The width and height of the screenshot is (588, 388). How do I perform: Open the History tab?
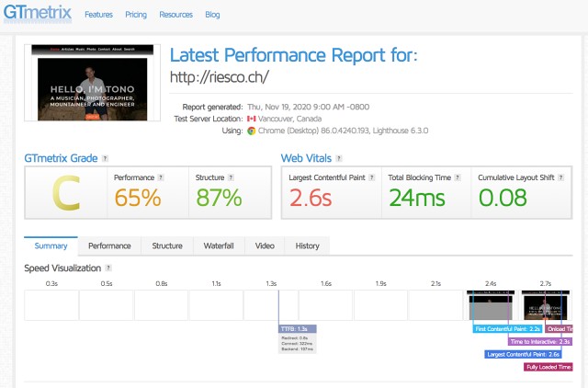point(307,245)
